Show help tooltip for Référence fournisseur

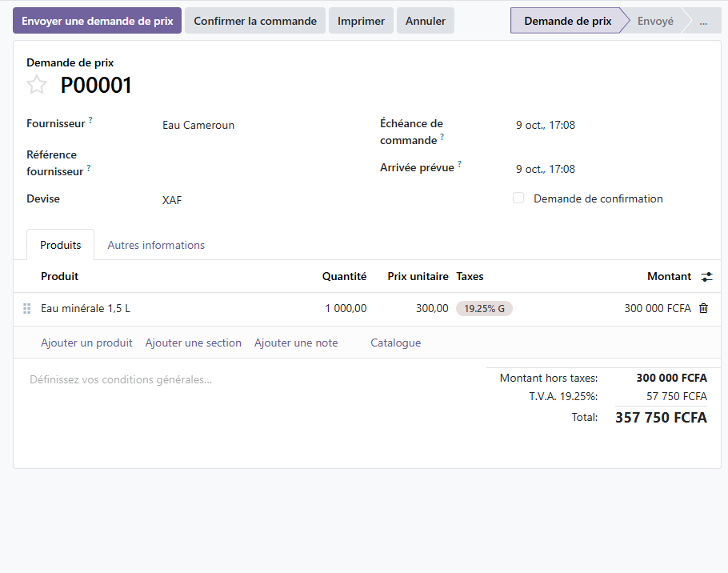tap(89, 167)
